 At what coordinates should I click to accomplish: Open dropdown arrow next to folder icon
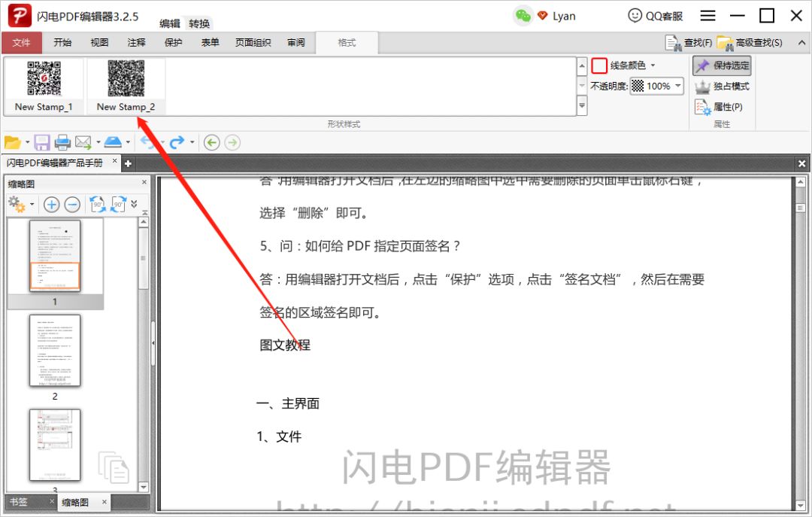[27, 142]
